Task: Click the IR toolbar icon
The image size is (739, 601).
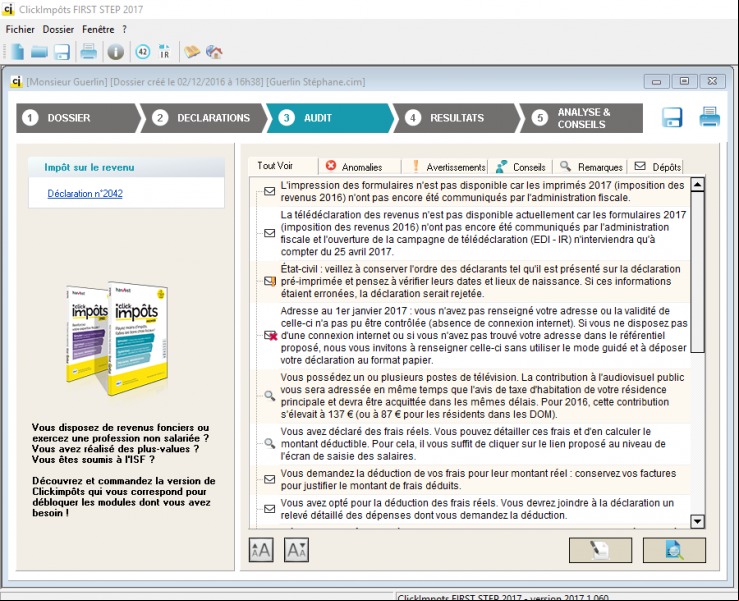Action: point(164,52)
